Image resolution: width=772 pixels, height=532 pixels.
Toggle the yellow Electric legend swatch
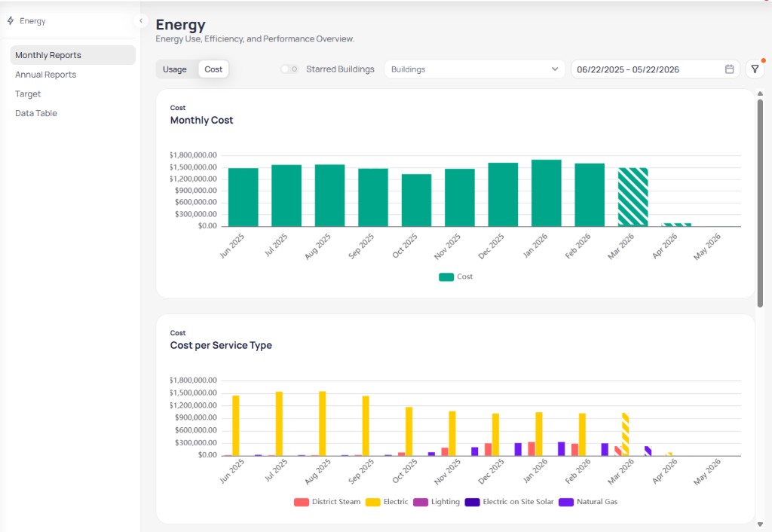point(372,502)
